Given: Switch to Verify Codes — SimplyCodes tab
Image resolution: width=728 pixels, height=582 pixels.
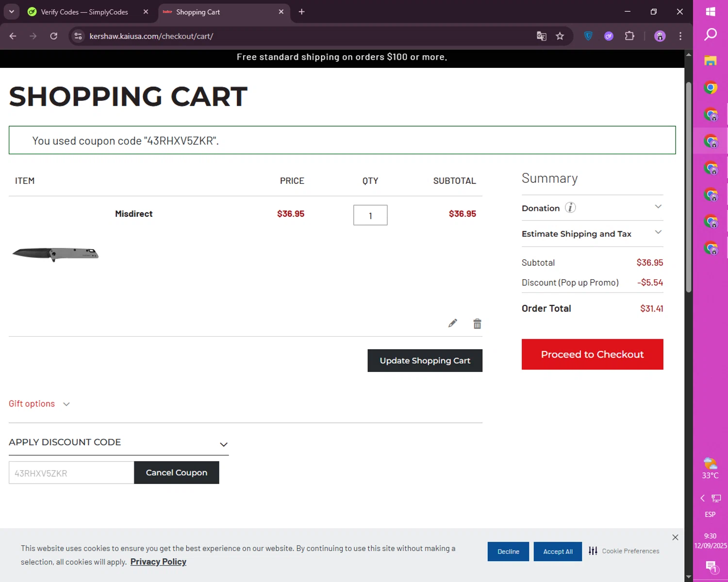Looking at the screenshot, I should click(x=84, y=12).
